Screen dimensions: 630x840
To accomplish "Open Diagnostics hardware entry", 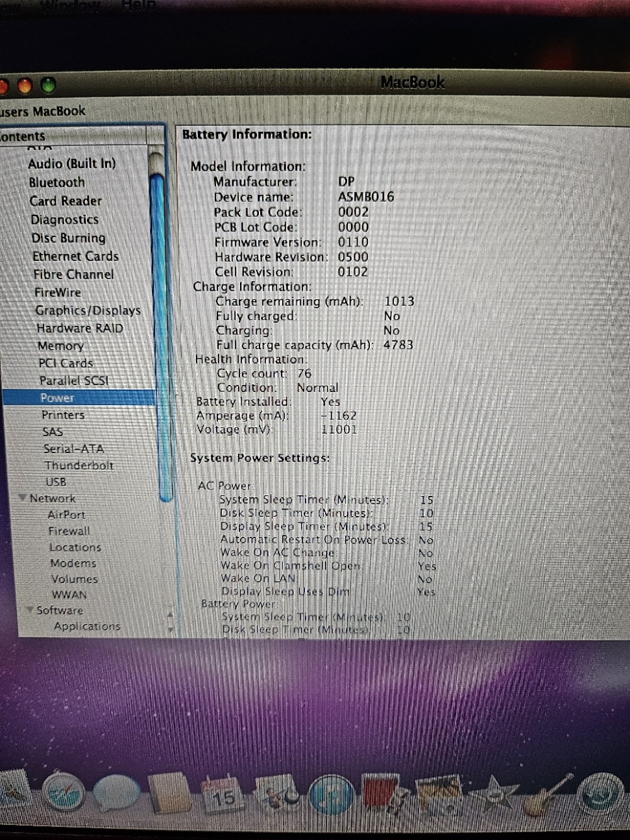I will 64,219.
